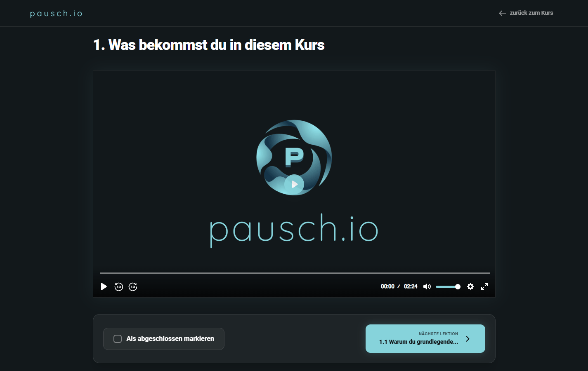This screenshot has width=588, height=371.
Task: Adjust the volume slider
Action: [448, 286]
